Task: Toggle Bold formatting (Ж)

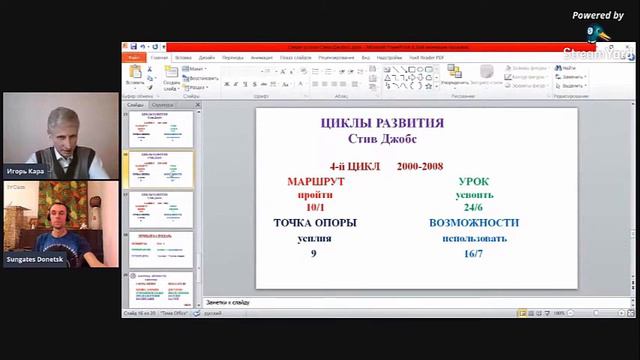Action: click(x=227, y=84)
